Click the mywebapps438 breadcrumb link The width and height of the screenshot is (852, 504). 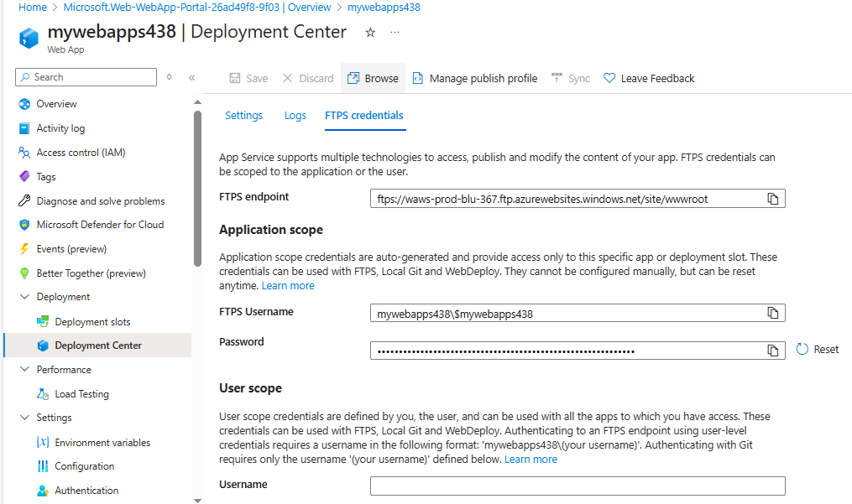coord(384,7)
